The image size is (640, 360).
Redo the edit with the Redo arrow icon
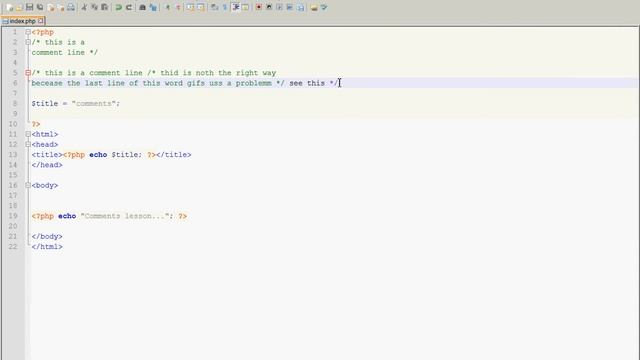[x=129, y=7]
